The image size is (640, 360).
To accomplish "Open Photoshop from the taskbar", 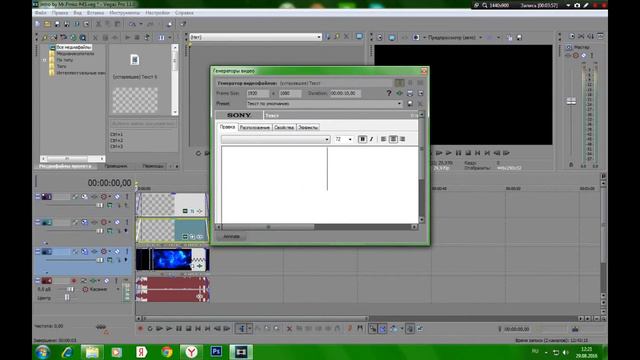I will pyautogui.click(x=216, y=351).
